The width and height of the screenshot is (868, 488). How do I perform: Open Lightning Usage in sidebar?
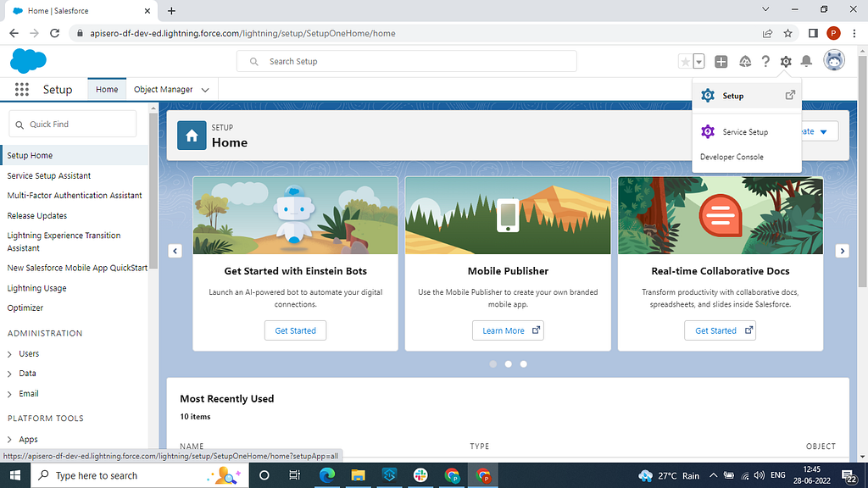click(36, 288)
